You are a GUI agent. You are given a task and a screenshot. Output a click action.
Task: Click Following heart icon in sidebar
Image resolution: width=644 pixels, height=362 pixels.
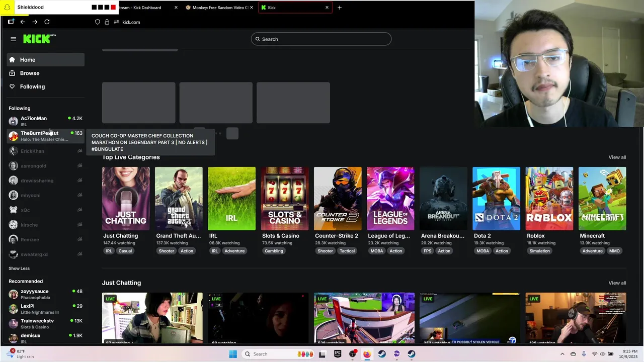(12, 86)
